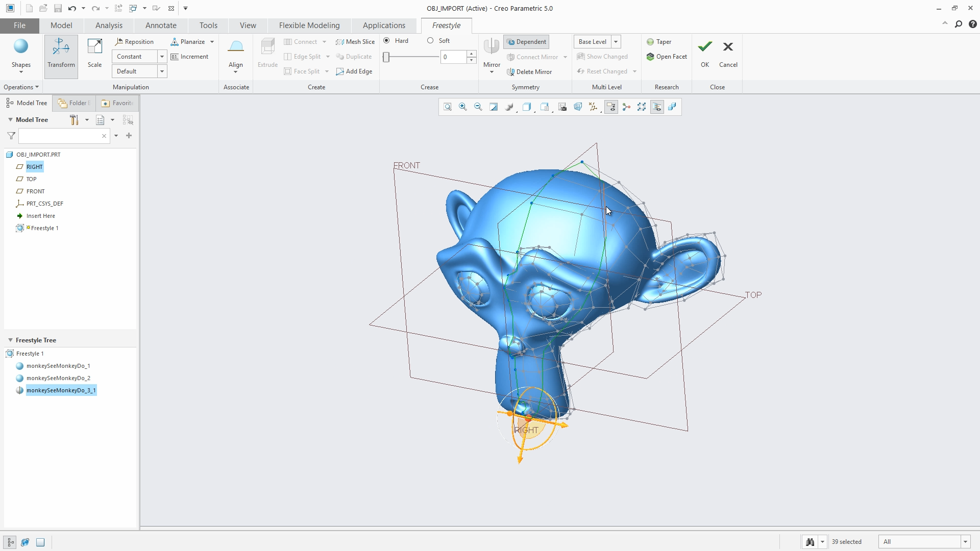Image resolution: width=980 pixels, height=551 pixels.
Task: Click the tree settings hammer icon
Action: [x=74, y=120]
